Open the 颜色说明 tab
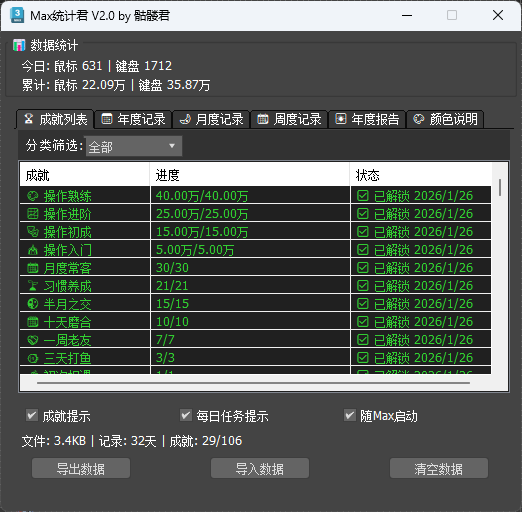 (x=445, y=119)
